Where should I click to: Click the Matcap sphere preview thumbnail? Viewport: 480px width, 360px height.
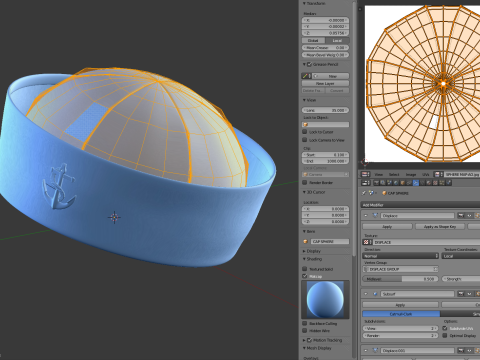pos(325,299)
